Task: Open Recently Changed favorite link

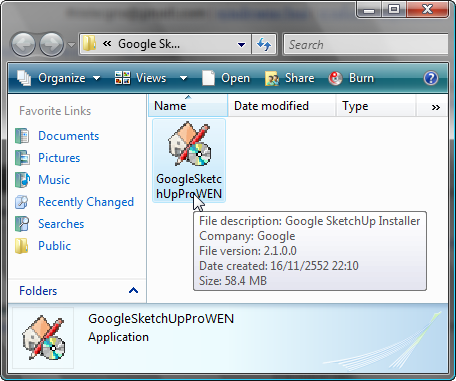Action: [86, 202]
